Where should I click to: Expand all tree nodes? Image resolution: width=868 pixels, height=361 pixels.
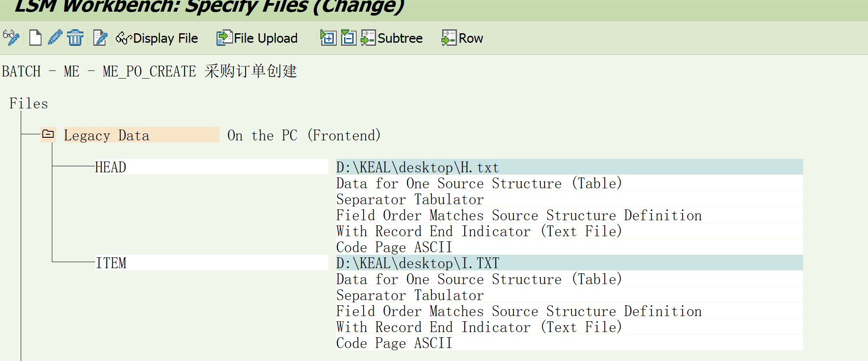pyautogui.click(x=329, y=38)
